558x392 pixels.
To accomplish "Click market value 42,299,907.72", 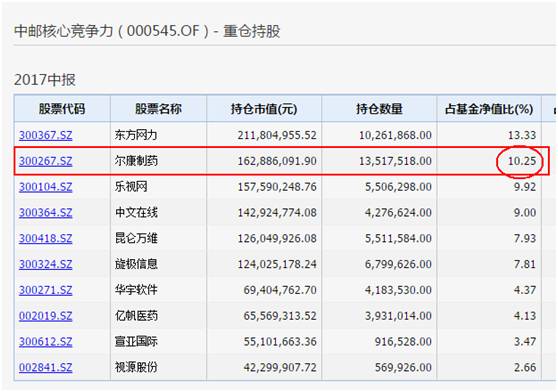I will (280, 367).
